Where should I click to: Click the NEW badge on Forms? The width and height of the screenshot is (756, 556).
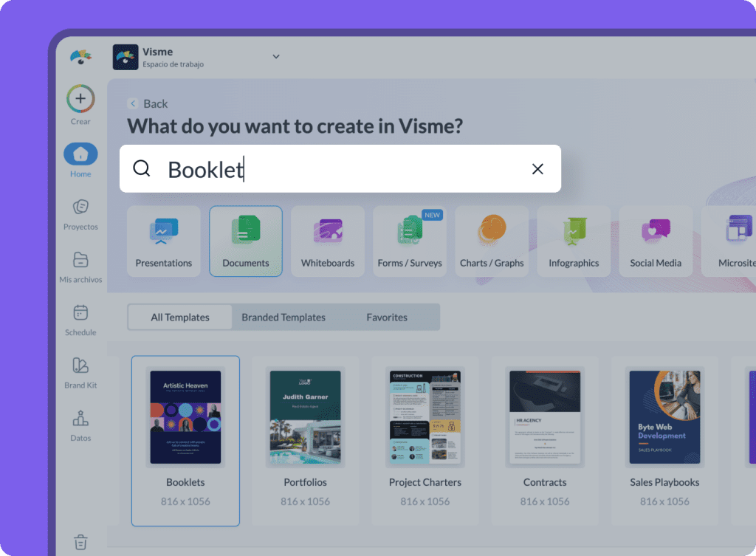[432, 215]
